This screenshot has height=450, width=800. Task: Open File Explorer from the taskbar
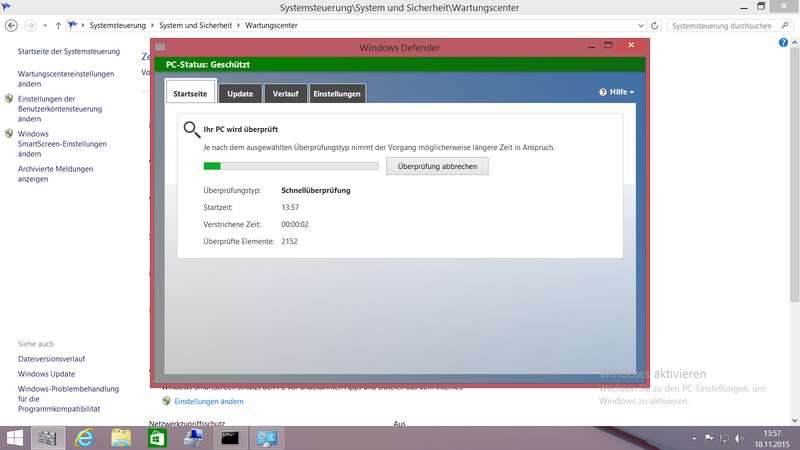click(x=121, y=438)
